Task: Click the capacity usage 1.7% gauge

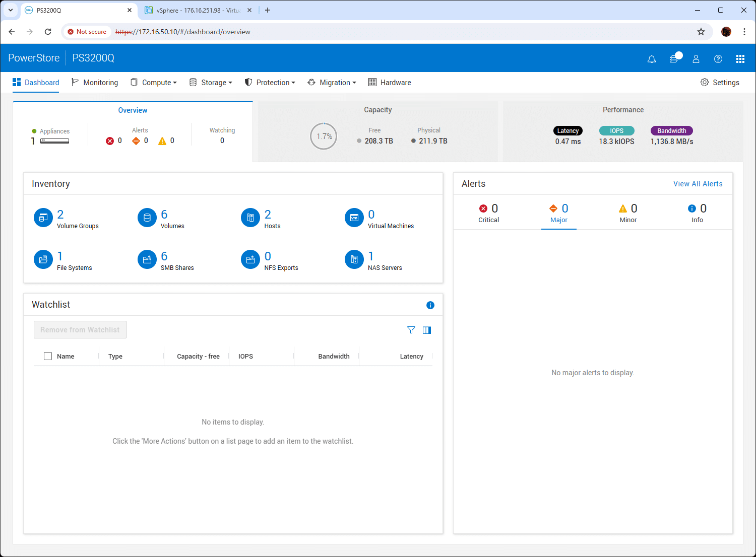Action: coord(324,136)
